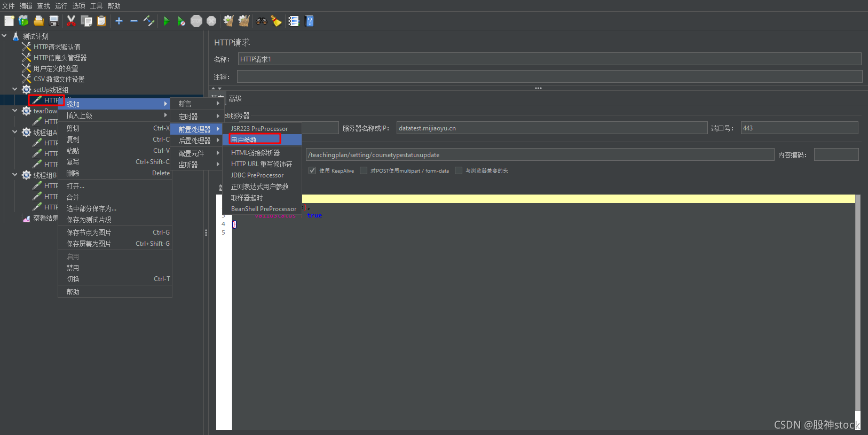Screen dimensions: 868x435
Task: Edit the path field /teachingplan/setting/coursetypestatusupdate
Action: coord(540,154)
